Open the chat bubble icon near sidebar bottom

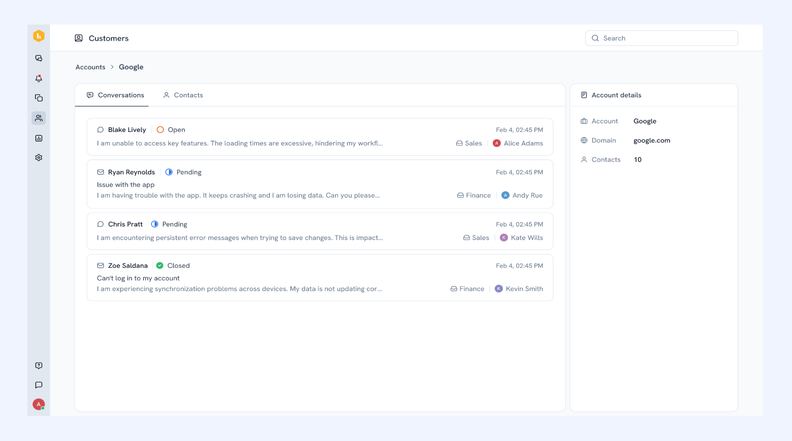tap(38, 385)
